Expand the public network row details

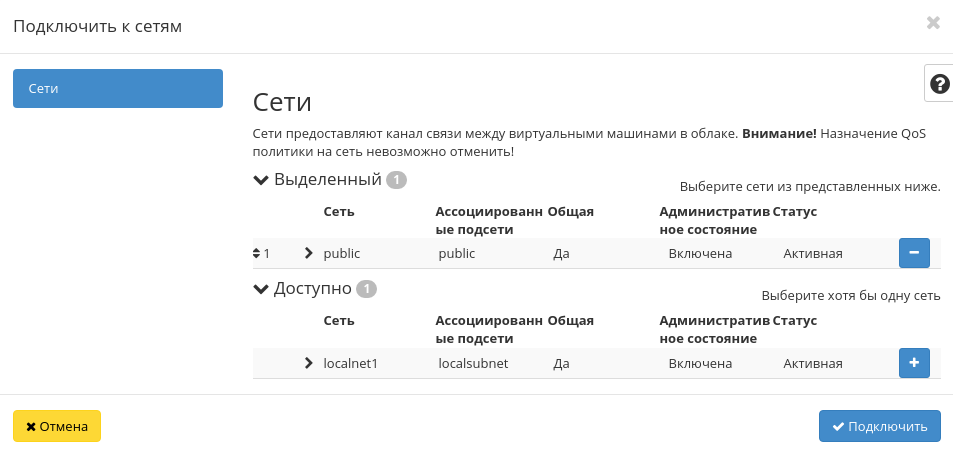[x=308, y=253]
